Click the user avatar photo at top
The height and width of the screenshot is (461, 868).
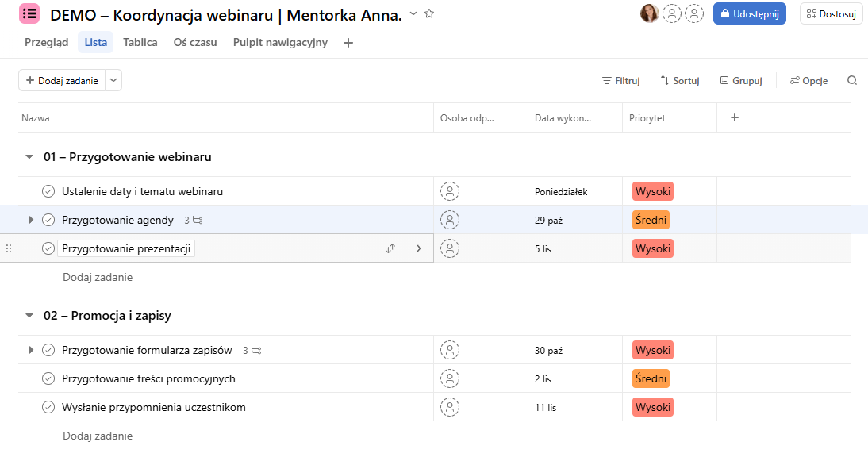coord(649,13)
